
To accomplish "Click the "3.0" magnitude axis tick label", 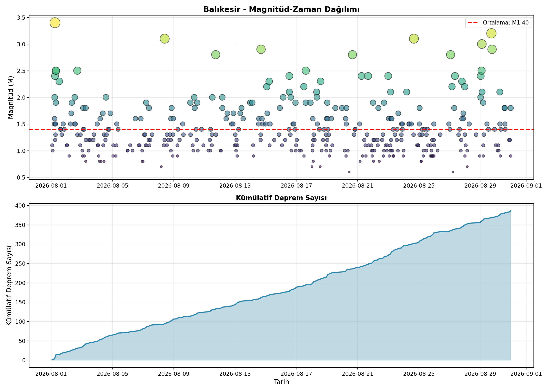I will [21, 44].
